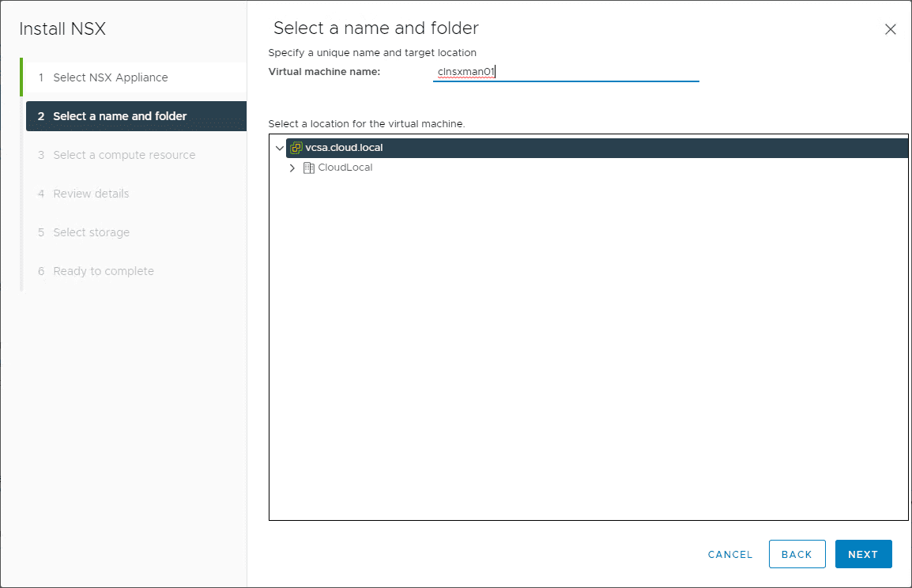Click Back to revisit appliance selection
Screen dimensions: 912x588
click(797, 554)
